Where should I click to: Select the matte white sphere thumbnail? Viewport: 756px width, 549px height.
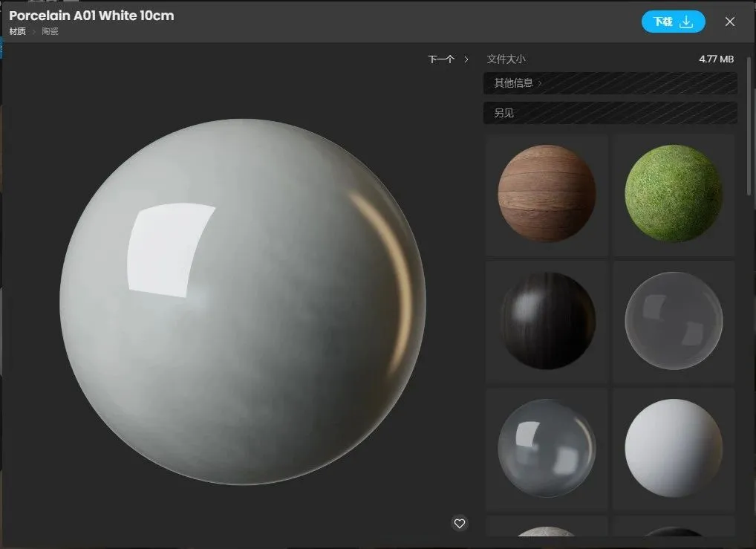(674, 449)
